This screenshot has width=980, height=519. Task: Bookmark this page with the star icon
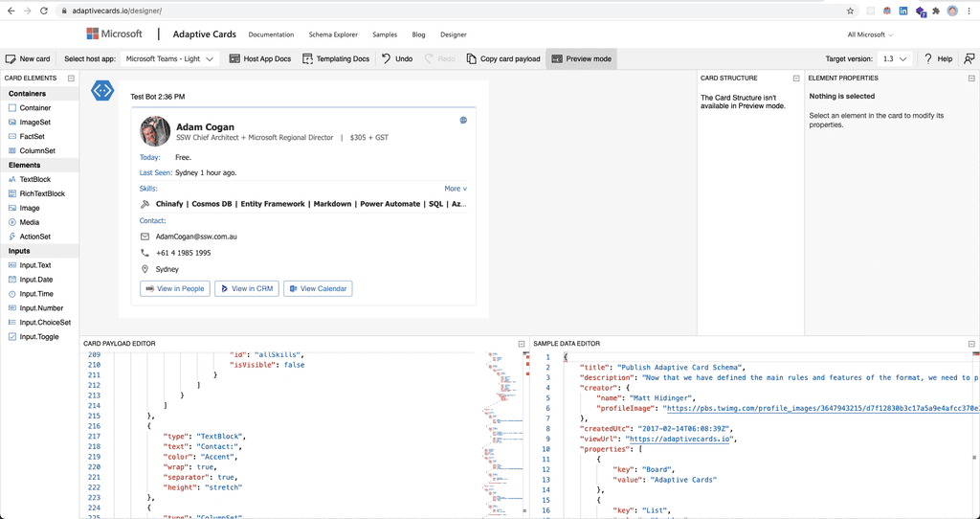[x=850, y=11]
